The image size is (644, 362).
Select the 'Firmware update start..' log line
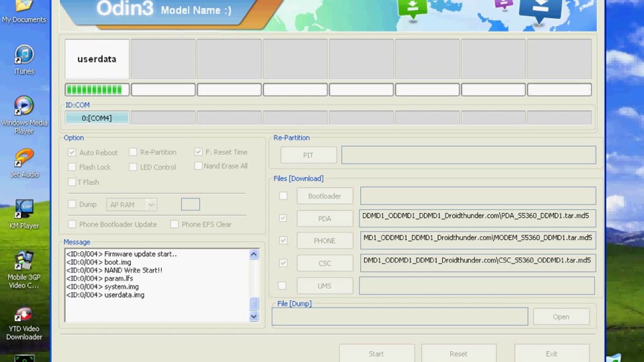122,254
